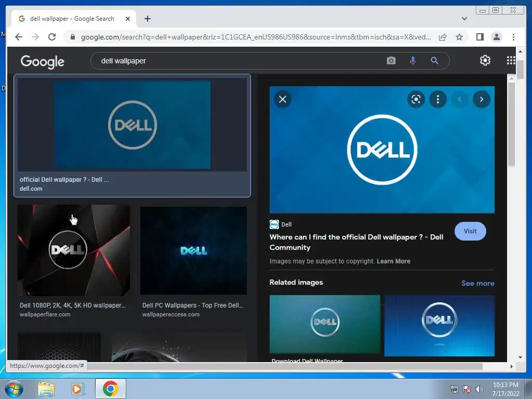Reload the Google search page
Viewport: 532px width, 399px height.
click(52, 37)
